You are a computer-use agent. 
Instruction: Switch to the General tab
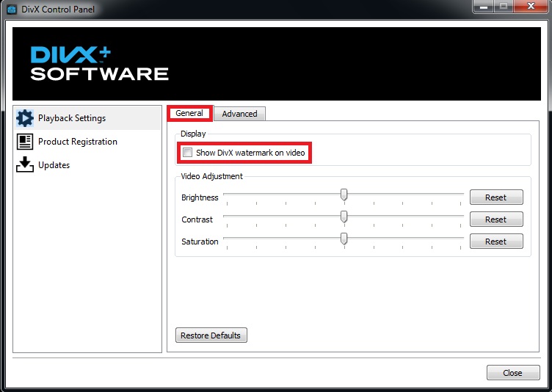click(189, 113)
